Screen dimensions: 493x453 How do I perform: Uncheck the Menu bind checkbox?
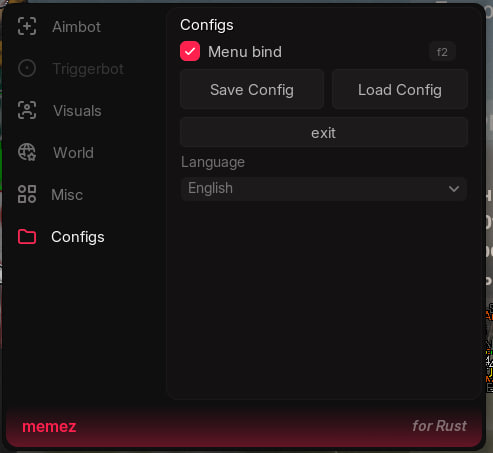click(x=190, y=51)
